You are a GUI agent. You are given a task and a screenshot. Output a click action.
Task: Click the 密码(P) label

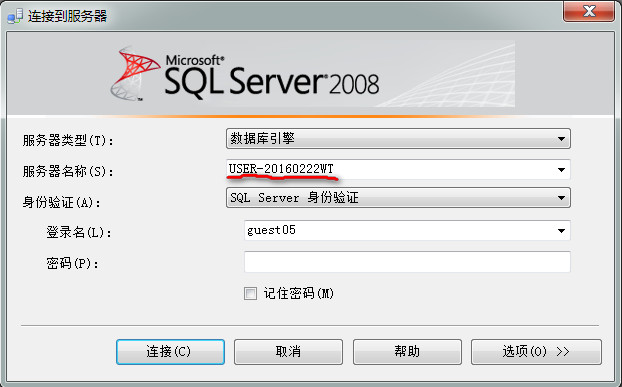click(x=73, y=263)
